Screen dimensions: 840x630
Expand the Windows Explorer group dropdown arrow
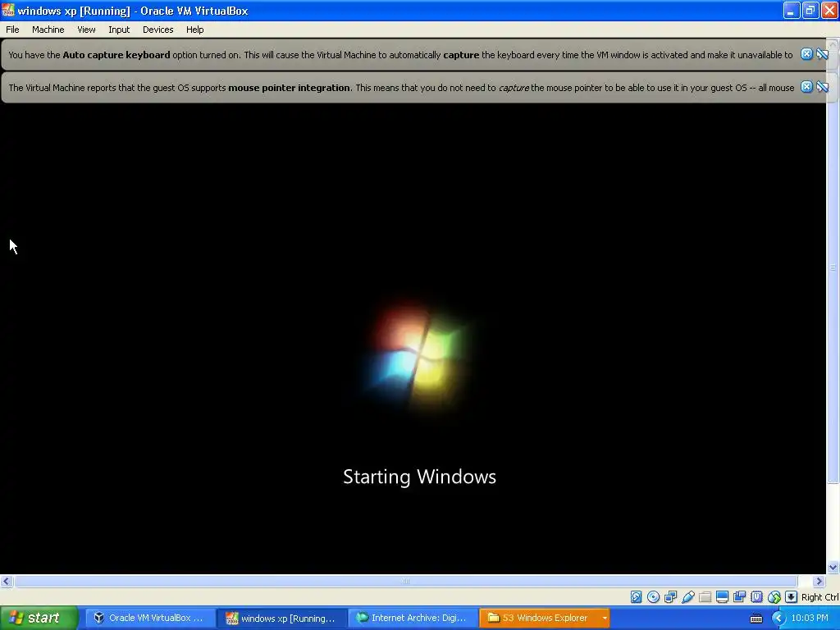(x=605, y=619)
